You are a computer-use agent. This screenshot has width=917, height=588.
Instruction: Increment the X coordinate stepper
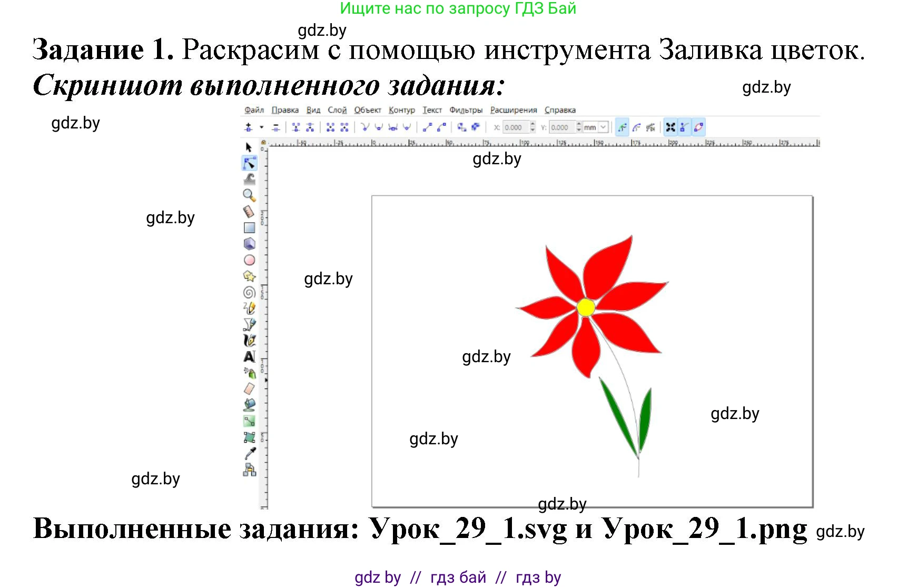point(533,124)
